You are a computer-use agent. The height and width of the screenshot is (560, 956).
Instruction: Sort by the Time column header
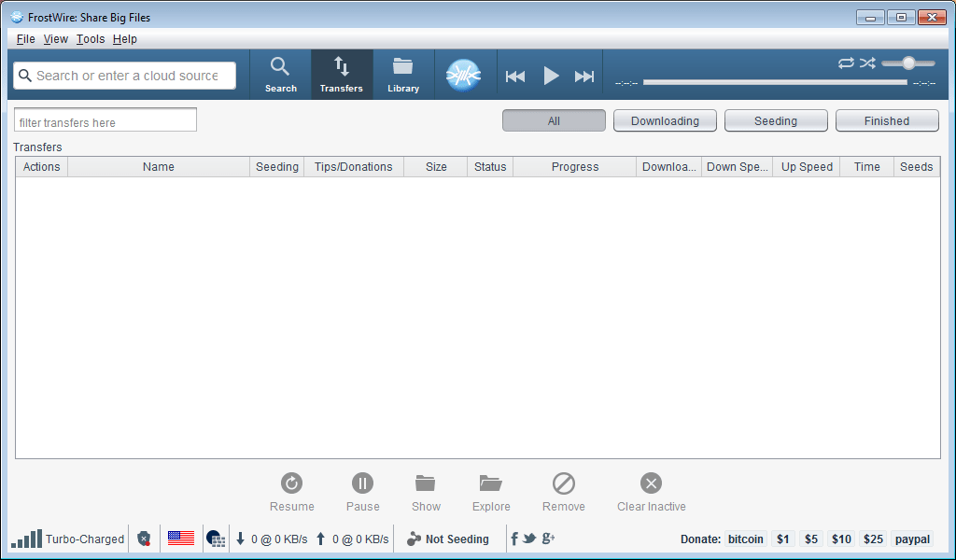click(866, 167)
